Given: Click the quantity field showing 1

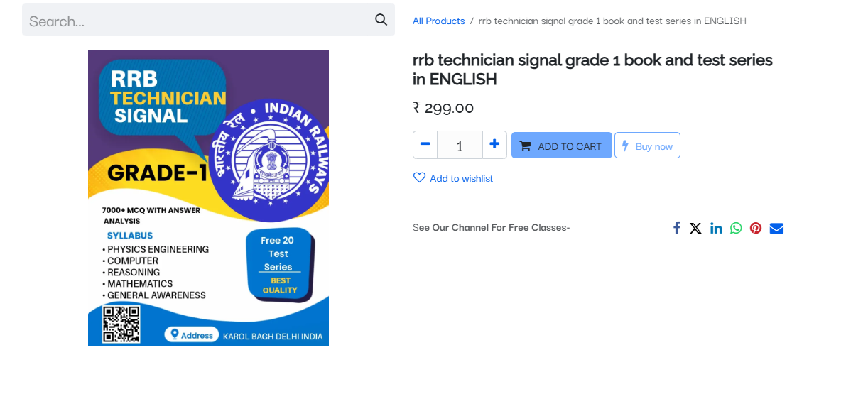Looking at the screenshot, I should 460,145.
